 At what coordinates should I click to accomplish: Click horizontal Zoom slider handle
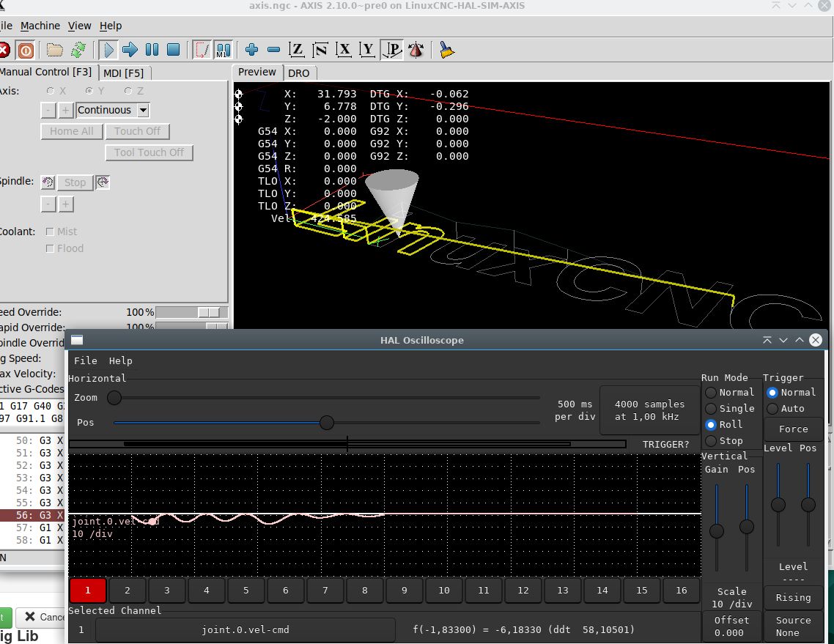114,398
